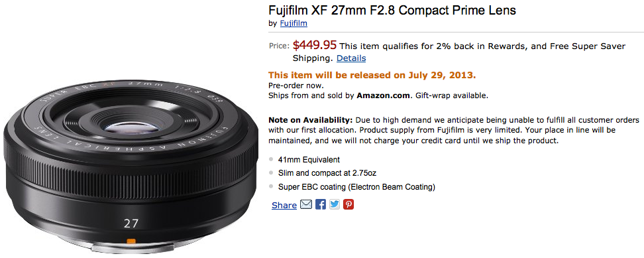Share this lens via the email envelope icon
The width and height of the screenshot is (644, 258).
(x=306, y=204)
